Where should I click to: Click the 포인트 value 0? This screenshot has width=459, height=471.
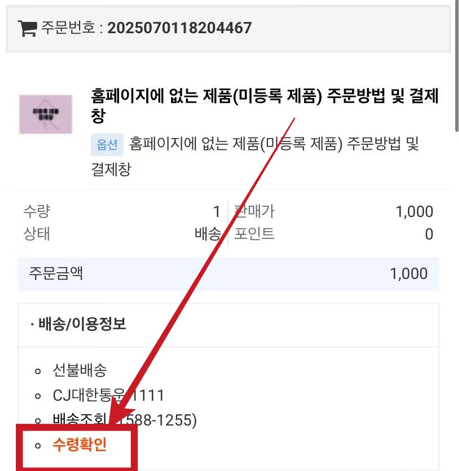(429, 234)
